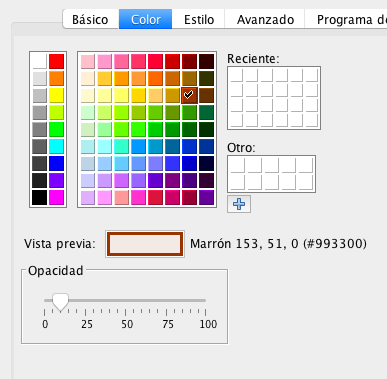Select the black swatch in grayscale column
Viewport: 387px width, 379px height.
(39, 197)
